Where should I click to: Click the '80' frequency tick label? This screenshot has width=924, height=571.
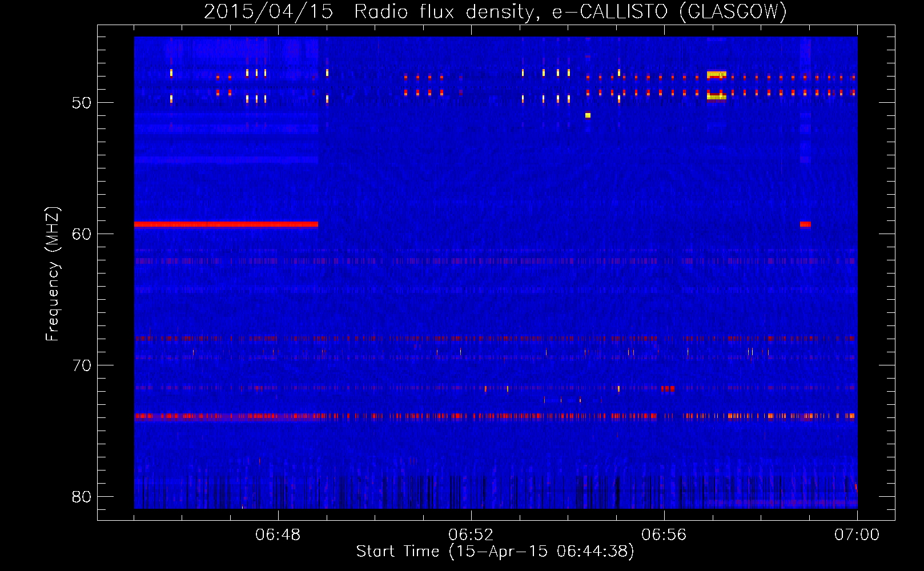(x=82, y=497)
